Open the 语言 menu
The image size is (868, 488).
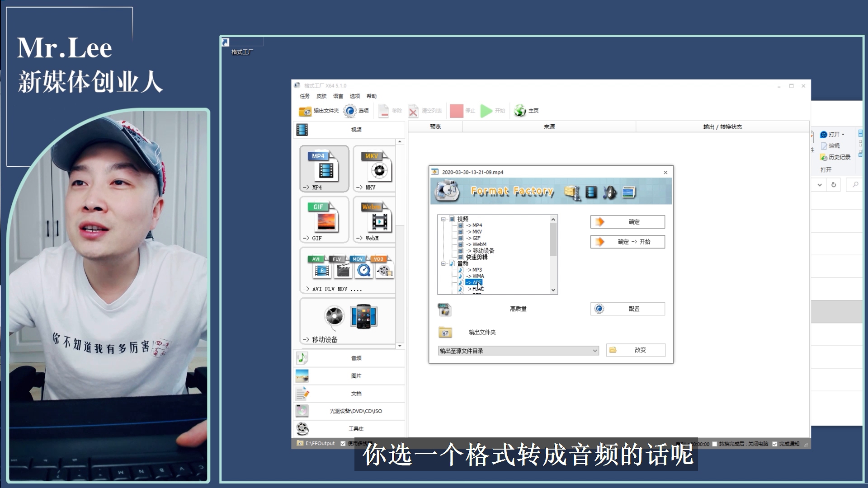(x=338, y=96)
